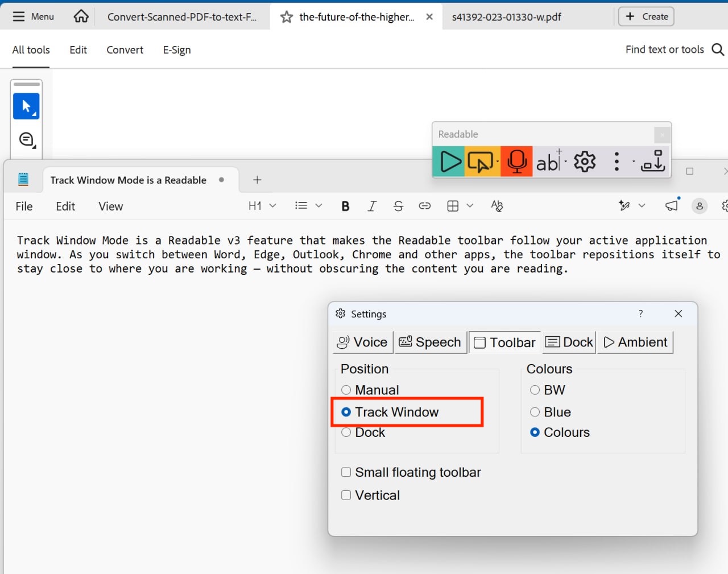The height and width of the screenshot is (574, 728).
Task: Switch to the Ambient settings tab
Action: coord(635,342)
